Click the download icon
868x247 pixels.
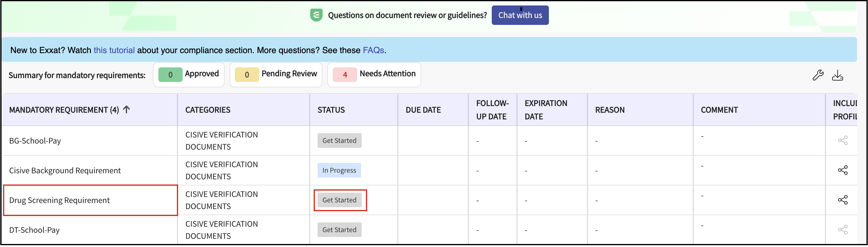(837, 75)
